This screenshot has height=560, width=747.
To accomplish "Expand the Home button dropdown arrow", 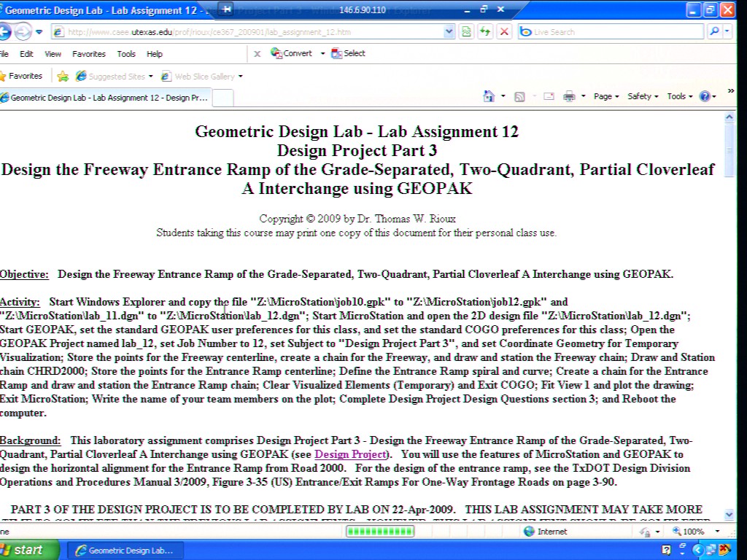I will pos(503,96).
